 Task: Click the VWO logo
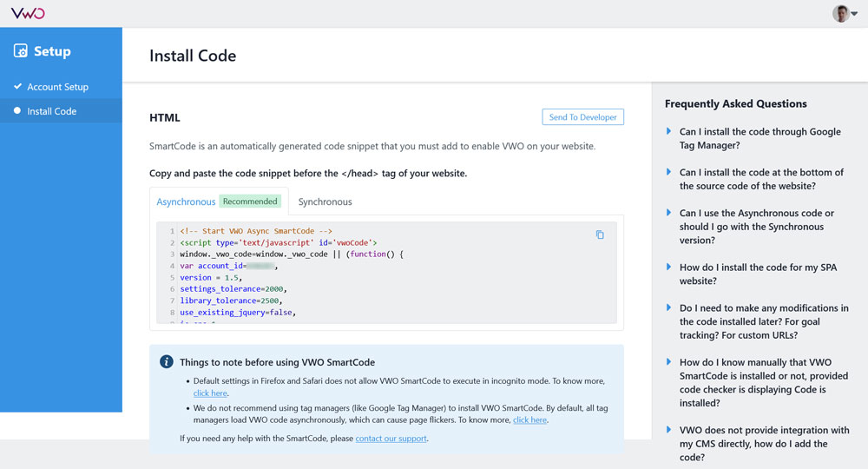(x=28, y=13)
